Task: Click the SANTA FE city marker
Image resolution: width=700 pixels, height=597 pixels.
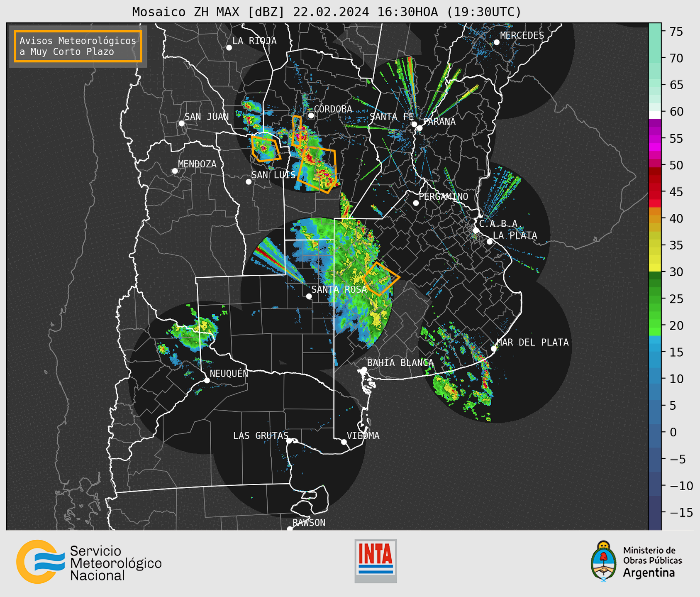Action: click(414, 124)
